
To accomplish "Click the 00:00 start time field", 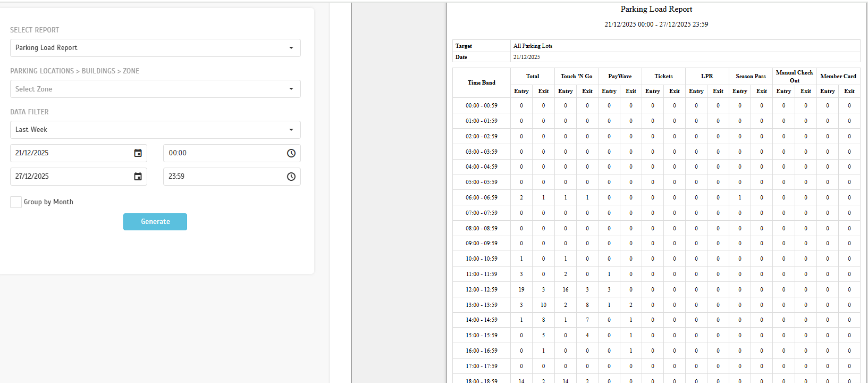I will tap(223, 153).
